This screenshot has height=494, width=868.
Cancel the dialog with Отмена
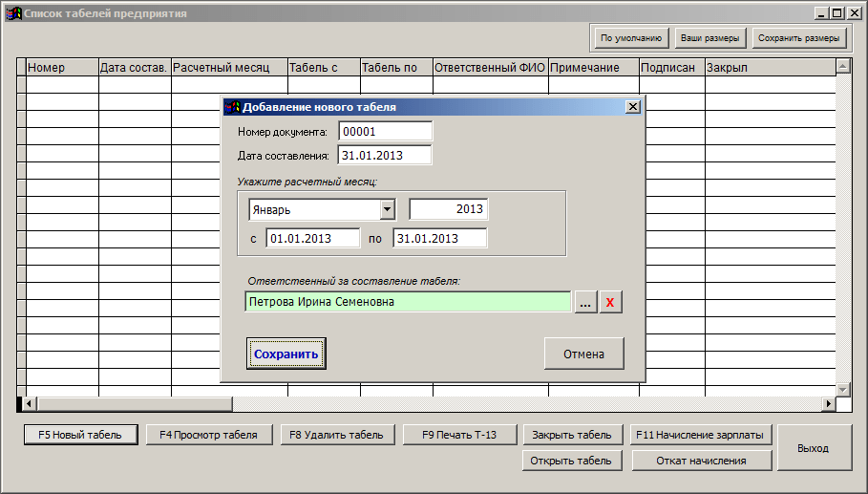(584, 354)
